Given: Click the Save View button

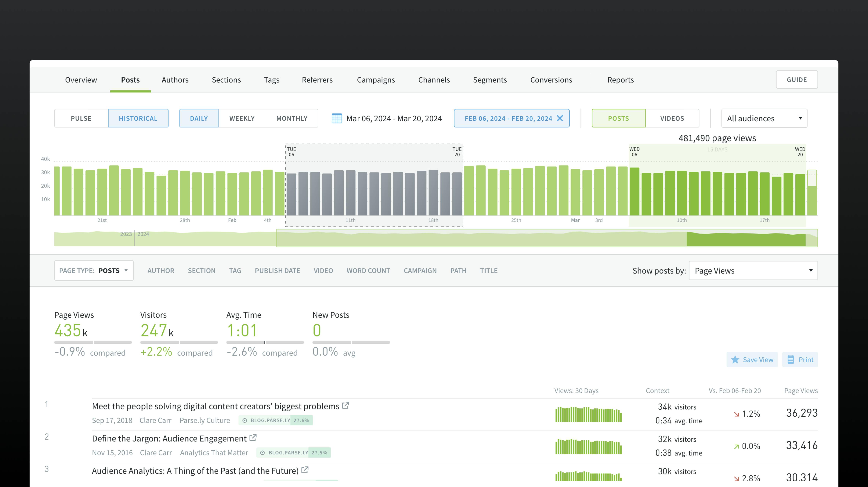Looking at the screenshot, I should coord(752,360).
